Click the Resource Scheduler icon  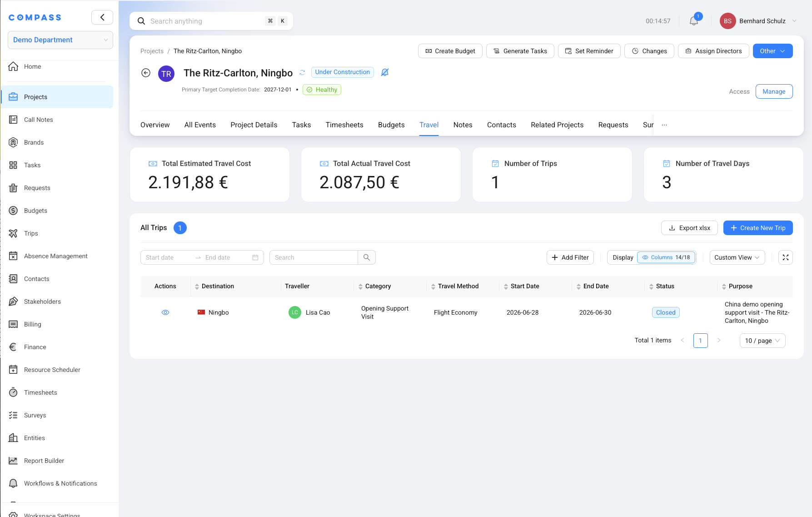pos(13,370)
